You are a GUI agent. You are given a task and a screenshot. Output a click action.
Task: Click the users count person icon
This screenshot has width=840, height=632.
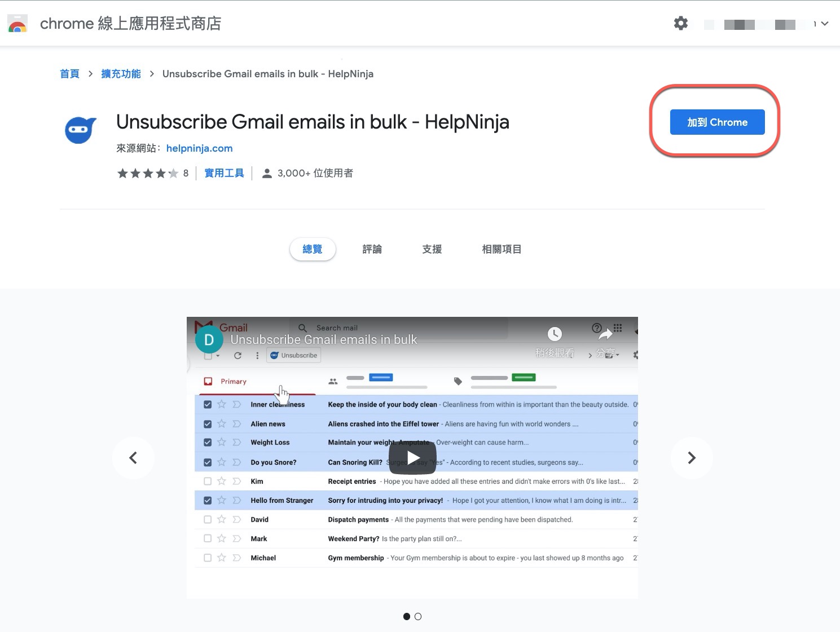coord(267,174)
